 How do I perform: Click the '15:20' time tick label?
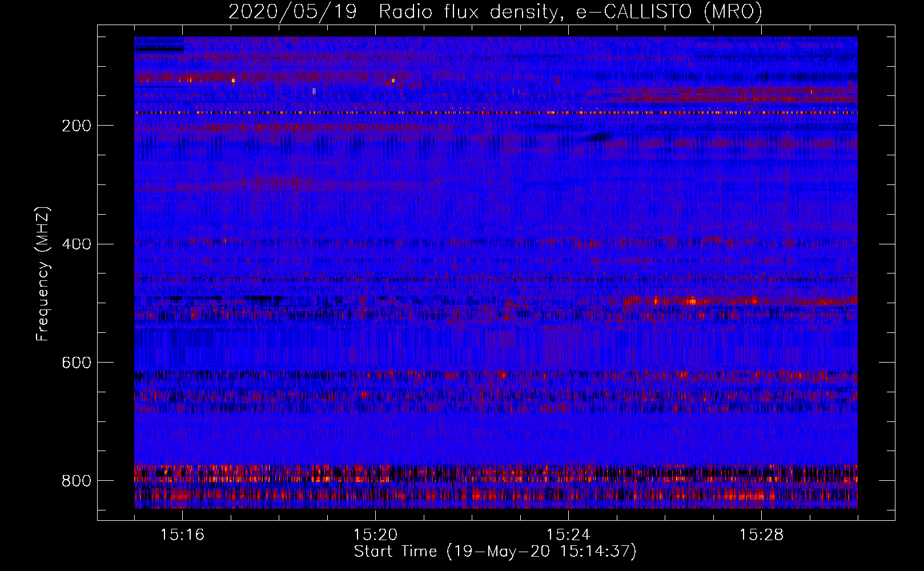pyautogui.click(x=375, y=535)
